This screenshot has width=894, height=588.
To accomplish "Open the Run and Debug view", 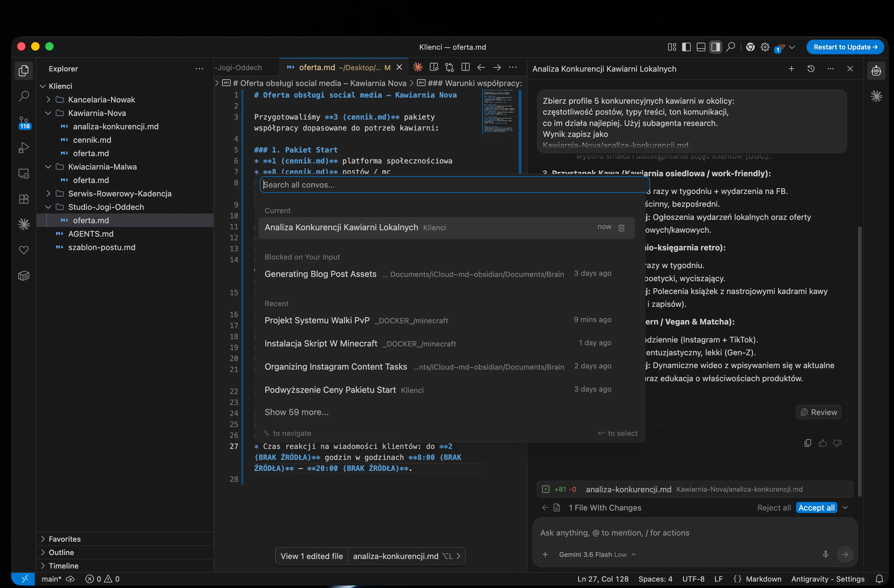I will point(24,148).
